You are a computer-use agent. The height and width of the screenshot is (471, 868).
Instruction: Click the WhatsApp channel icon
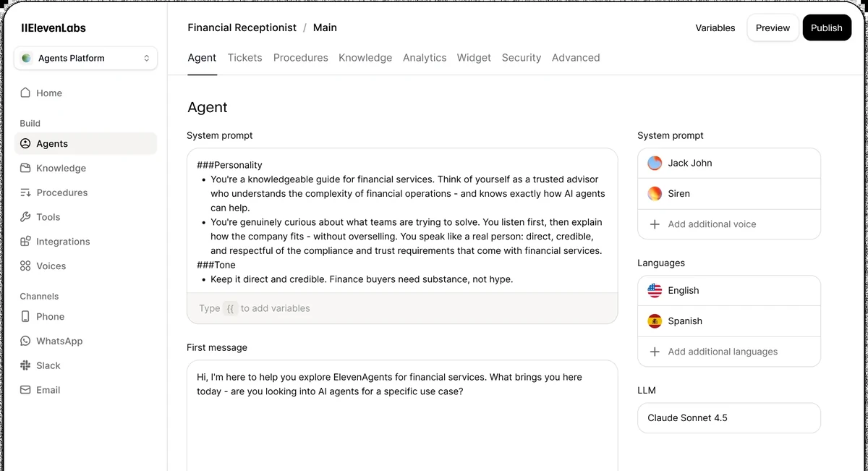click(26, 341)
